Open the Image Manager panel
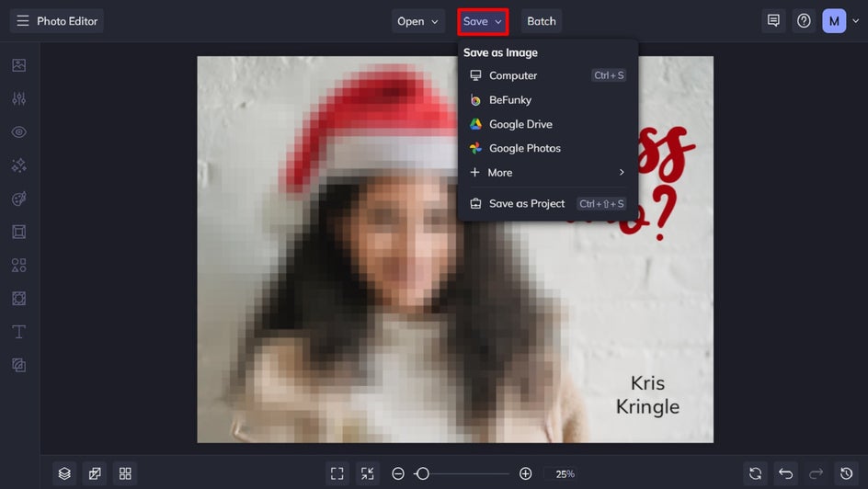 coord(18,65)
